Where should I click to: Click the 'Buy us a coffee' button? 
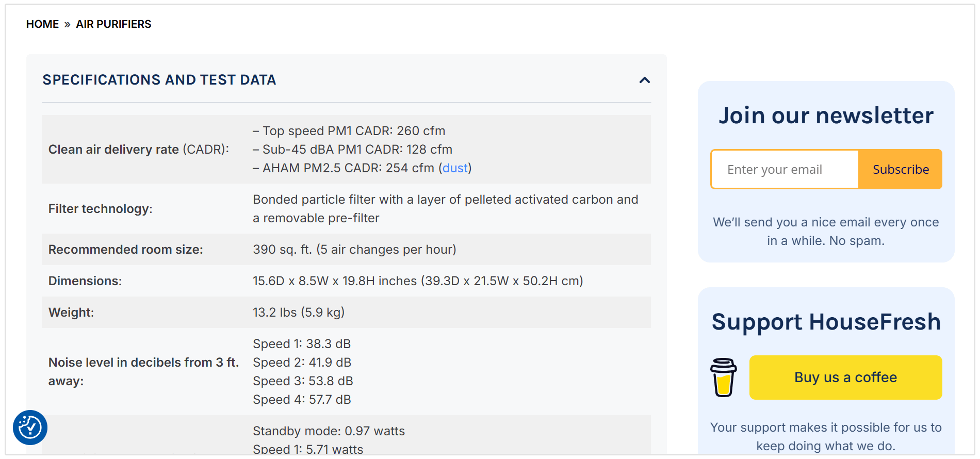(845, 378)
